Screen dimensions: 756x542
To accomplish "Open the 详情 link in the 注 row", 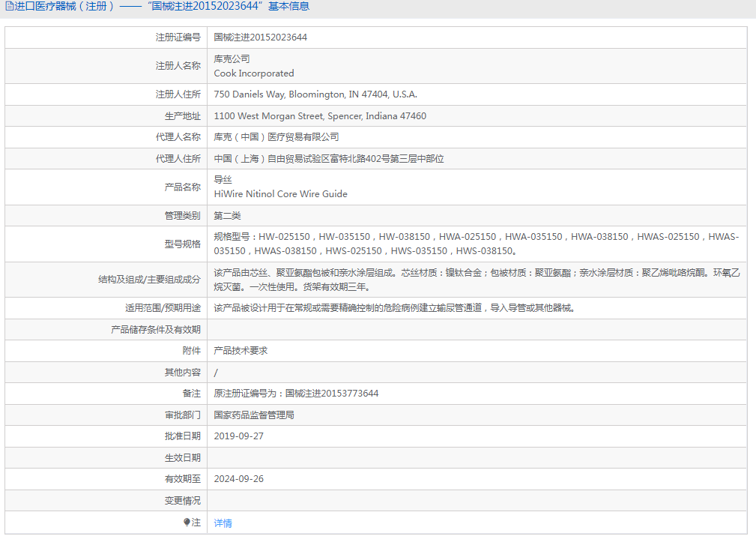I will 223,523.
